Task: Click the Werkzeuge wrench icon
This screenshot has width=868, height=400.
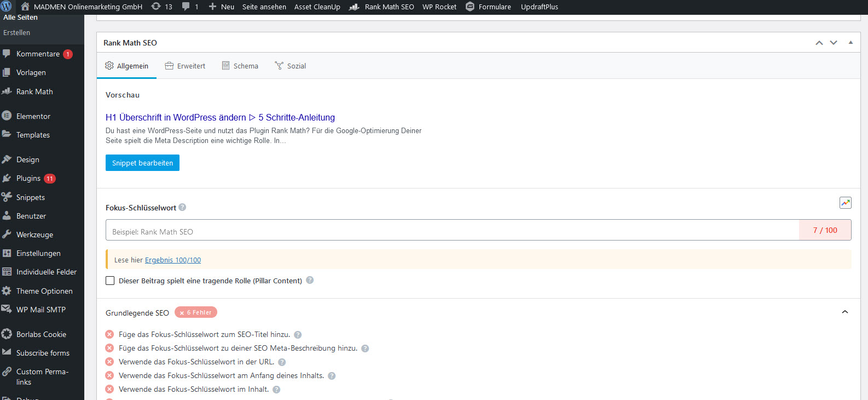Action: [7, 234]
